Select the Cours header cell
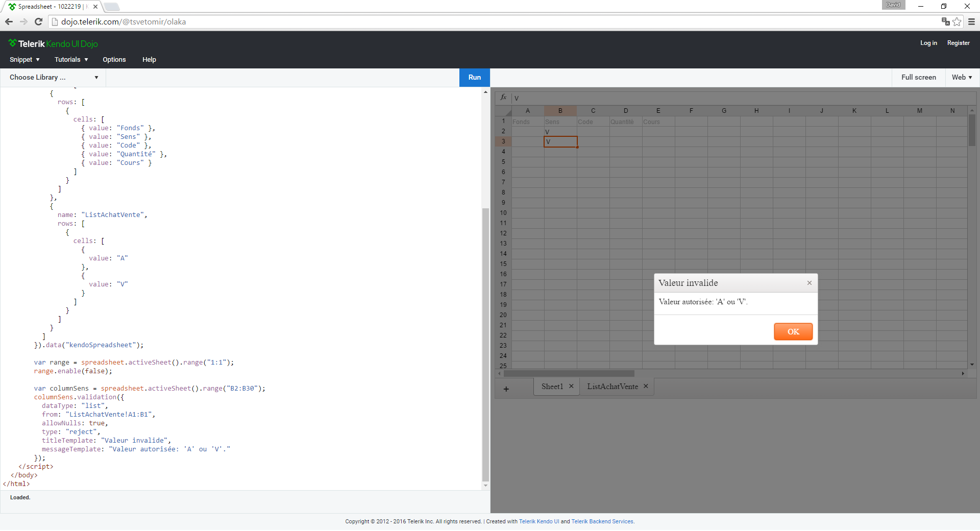 click(658, 122)
